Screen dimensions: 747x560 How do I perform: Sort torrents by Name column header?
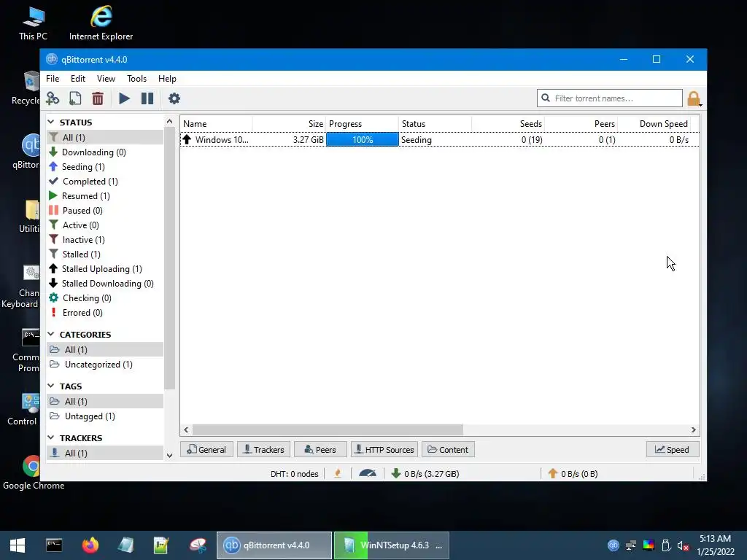[216, 124]
